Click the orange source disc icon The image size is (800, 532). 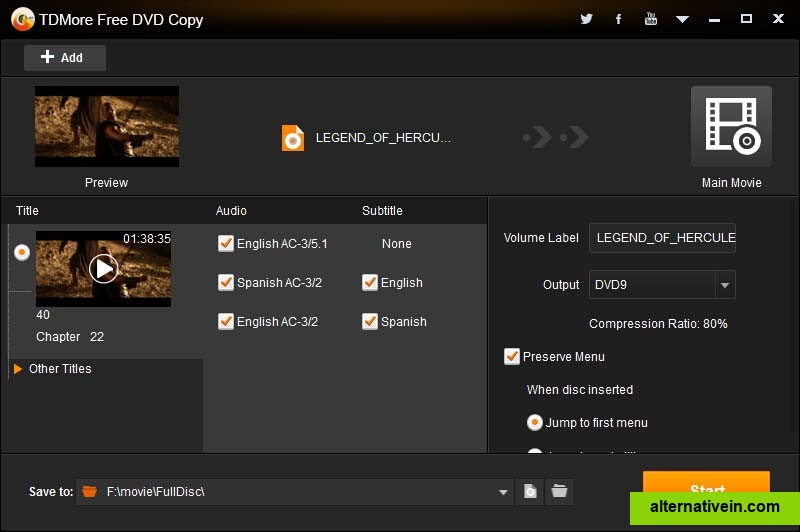tap(292, 138)
